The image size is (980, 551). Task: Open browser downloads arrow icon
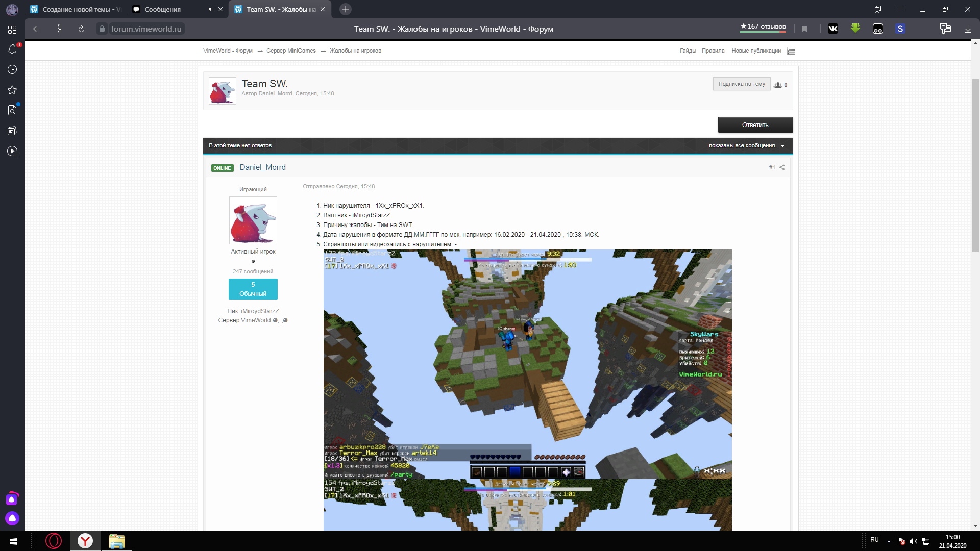[968, 29]
